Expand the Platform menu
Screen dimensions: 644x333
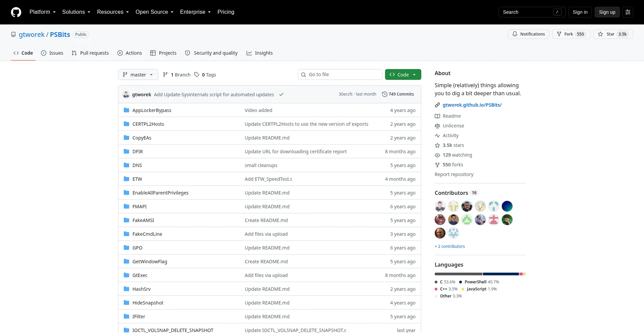pos(43,12)
